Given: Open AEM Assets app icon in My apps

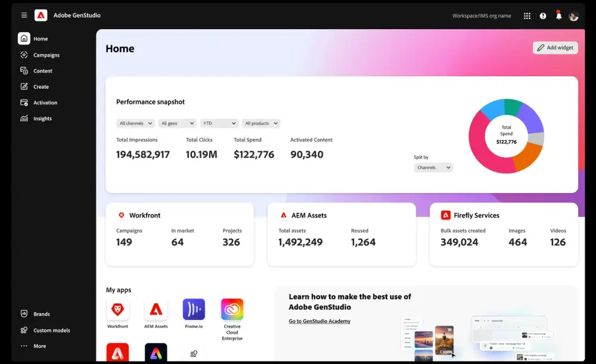Looking at the screenshot, I should click(x=156, y=309).
